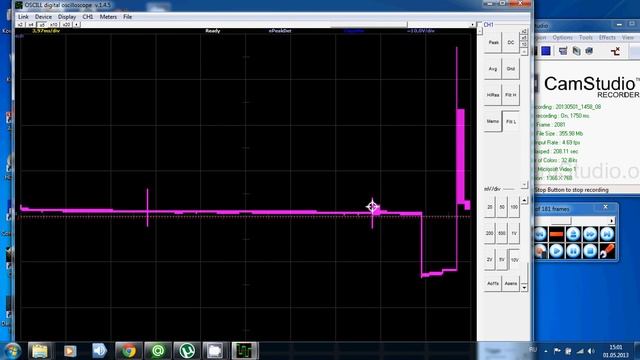The height and width of the screenshot is (360, 640).
Task: Choose x5 multiplier in CH1 panel
Action: pos(524,38)
